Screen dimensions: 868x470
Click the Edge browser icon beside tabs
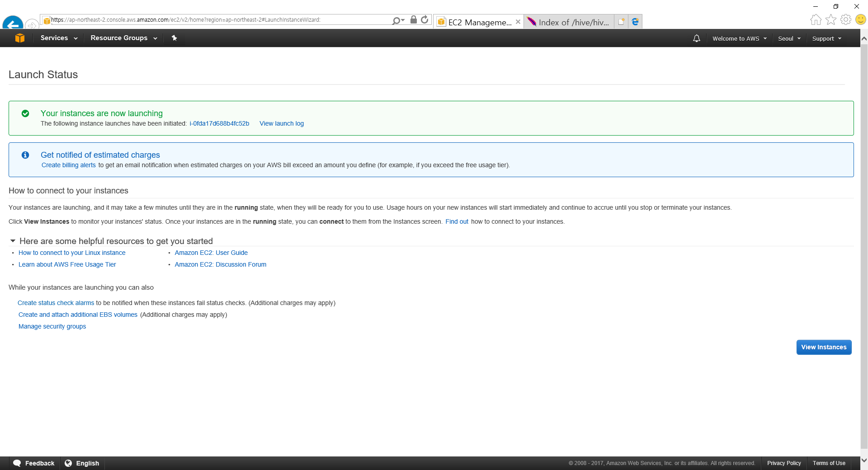pos(635,22)
